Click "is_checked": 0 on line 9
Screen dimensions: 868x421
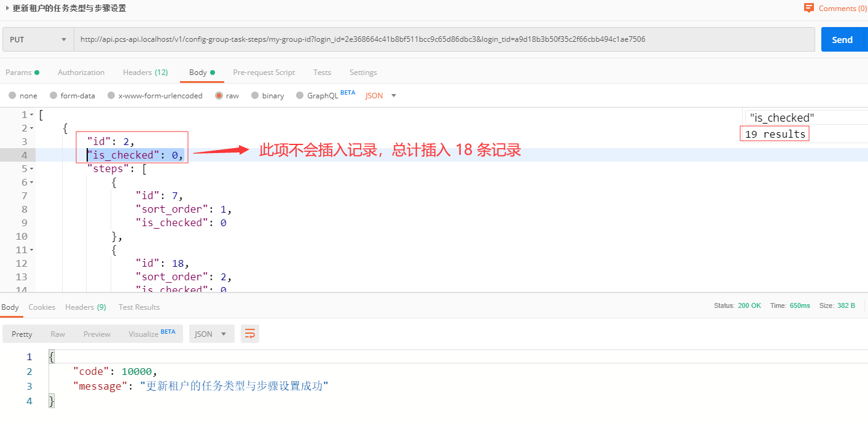click(x=181, y=222)
